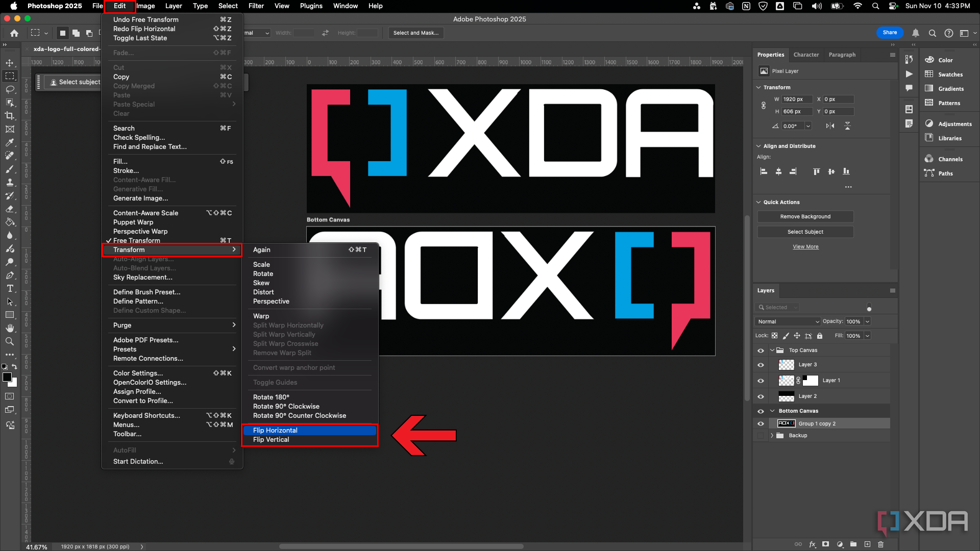Collapse the Transform section in Properties

(x=758, y=88)
